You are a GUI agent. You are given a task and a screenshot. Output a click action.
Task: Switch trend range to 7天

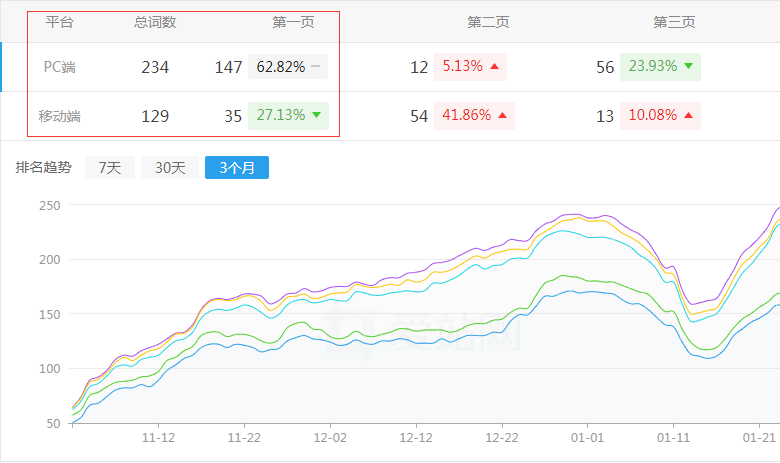pos(109,168)
